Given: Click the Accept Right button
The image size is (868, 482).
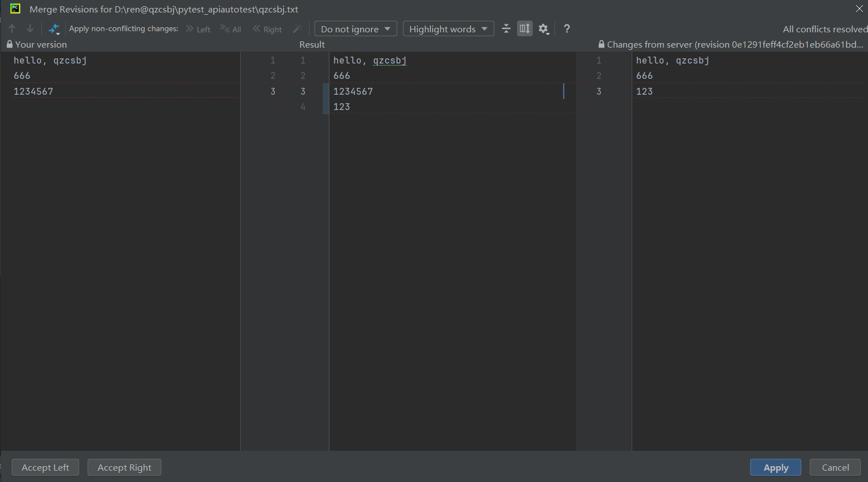Looking at the screenshot, I should [124, 467].
